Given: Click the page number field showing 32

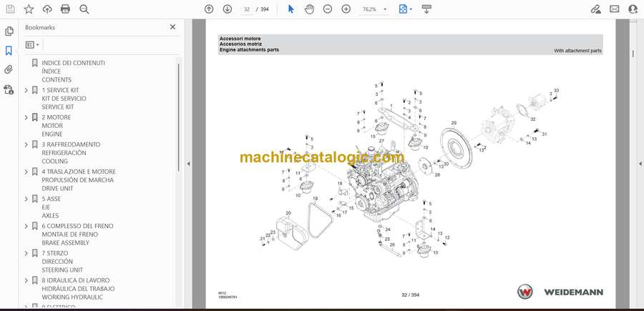Looking at the screenshot, I should coord(247,9).
